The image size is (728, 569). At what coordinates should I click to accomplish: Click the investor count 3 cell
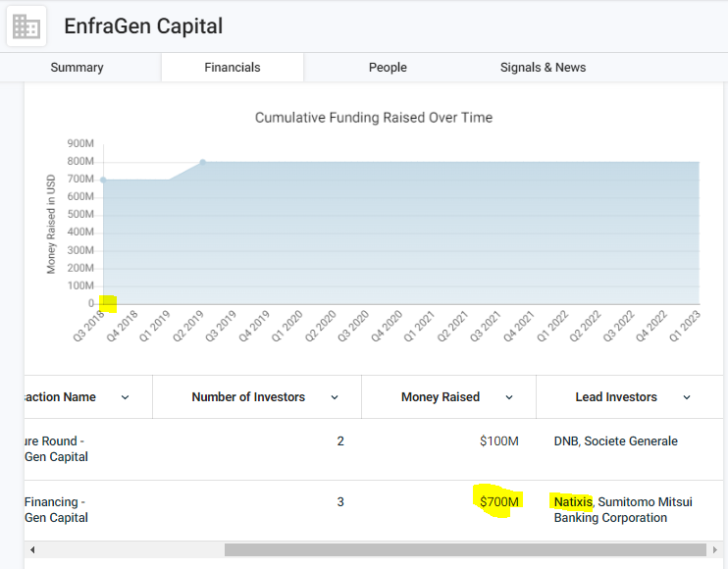click(x=340, y=501)
